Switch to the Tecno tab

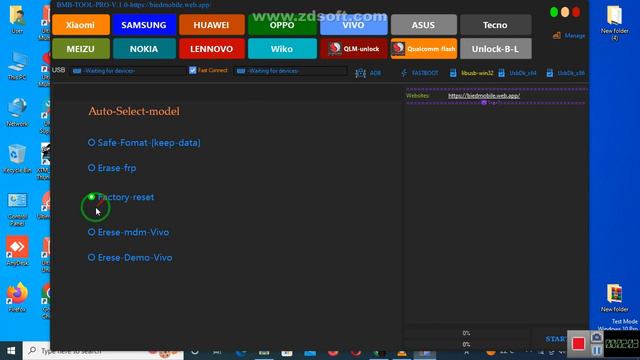tap(496, 24)
